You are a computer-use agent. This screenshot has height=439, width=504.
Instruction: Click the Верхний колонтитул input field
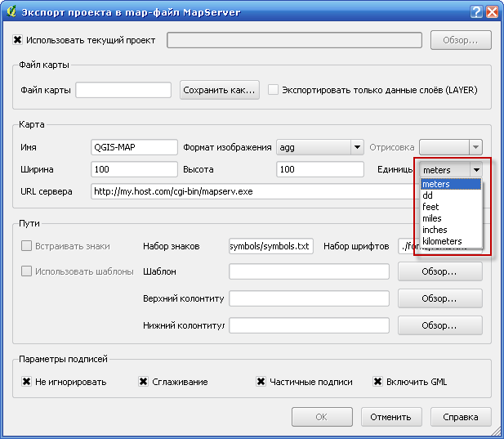(309, 298)
